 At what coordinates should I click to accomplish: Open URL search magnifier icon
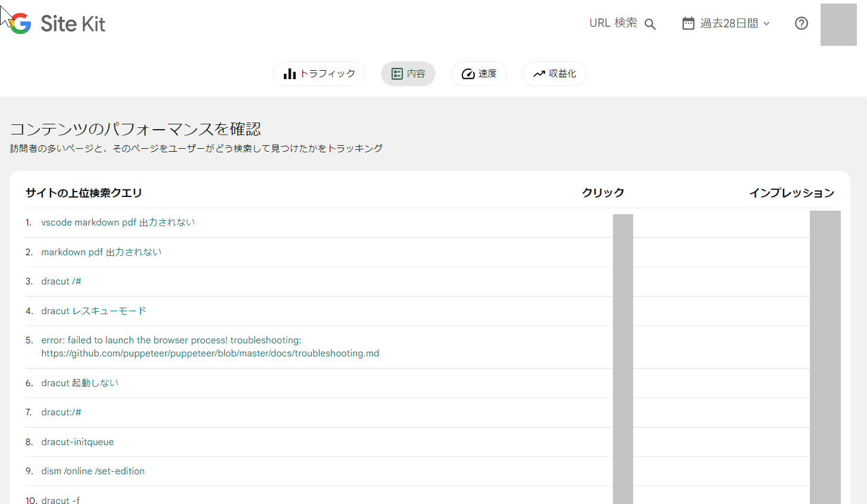(650, 24)
